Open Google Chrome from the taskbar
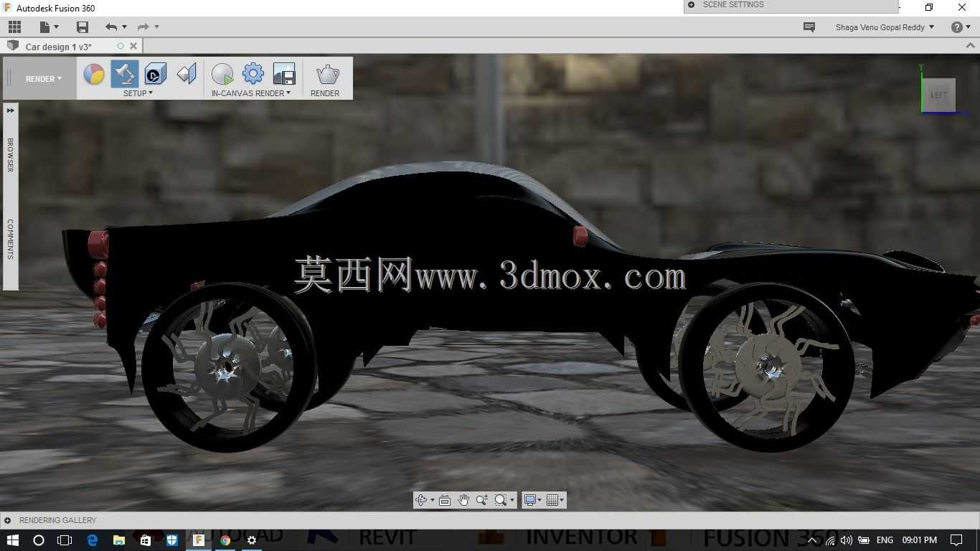This screenshot has height=551, width=980. pos(225,540)
